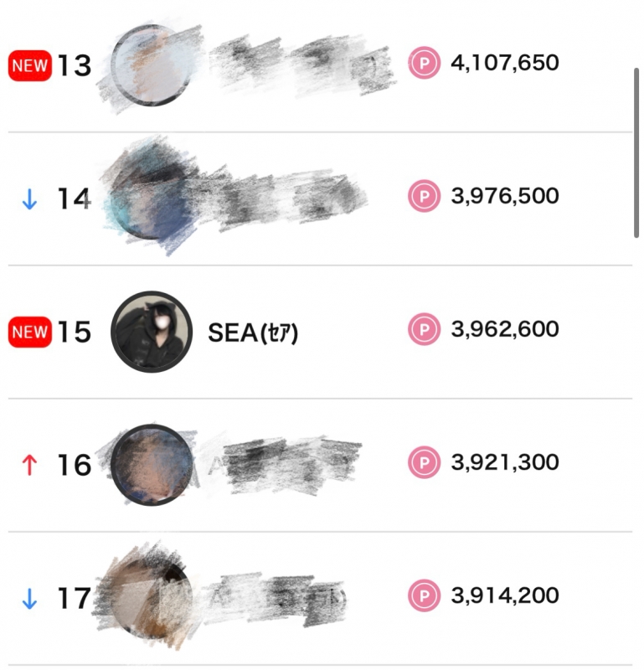
Task: Click the vertical scrollbar on the right edge
Action: (x=637, y=152)
